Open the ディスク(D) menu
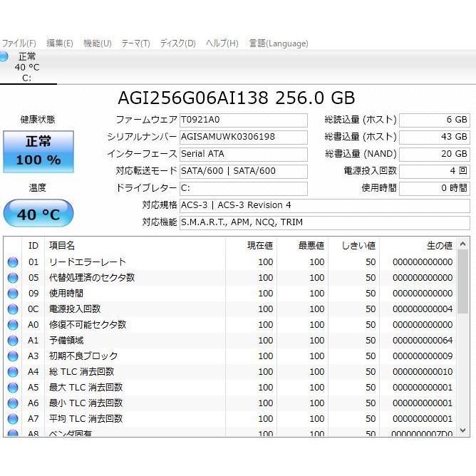 177,43
